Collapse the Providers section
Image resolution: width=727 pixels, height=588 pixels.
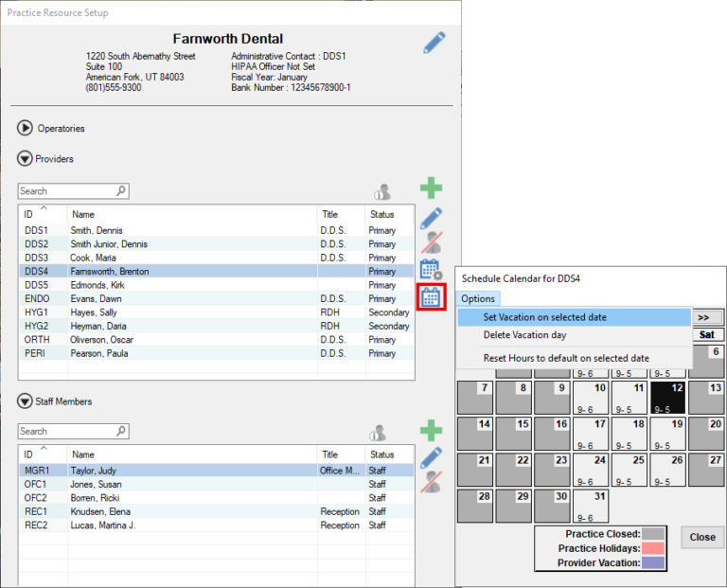pyautogui.click(x=25, y=158)
